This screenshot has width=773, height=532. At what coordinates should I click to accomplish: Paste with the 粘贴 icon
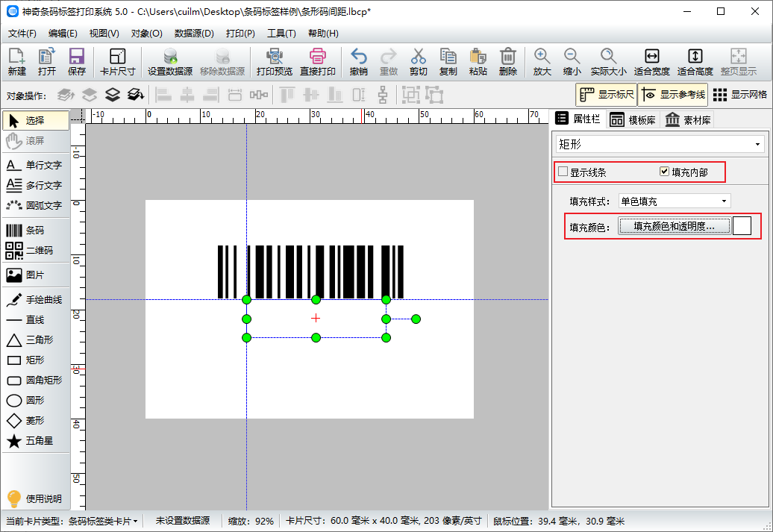(478, 62)
